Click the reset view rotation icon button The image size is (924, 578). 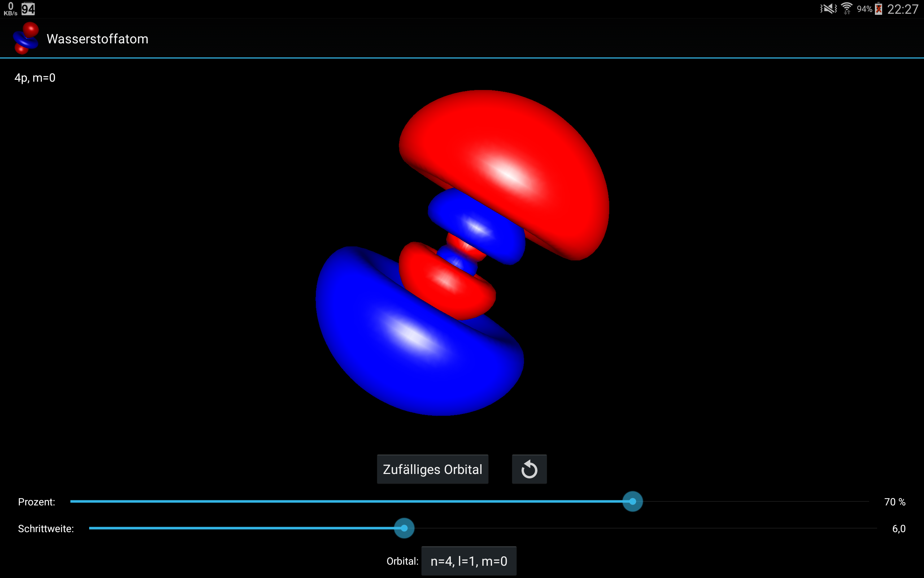tap(529, 469)
